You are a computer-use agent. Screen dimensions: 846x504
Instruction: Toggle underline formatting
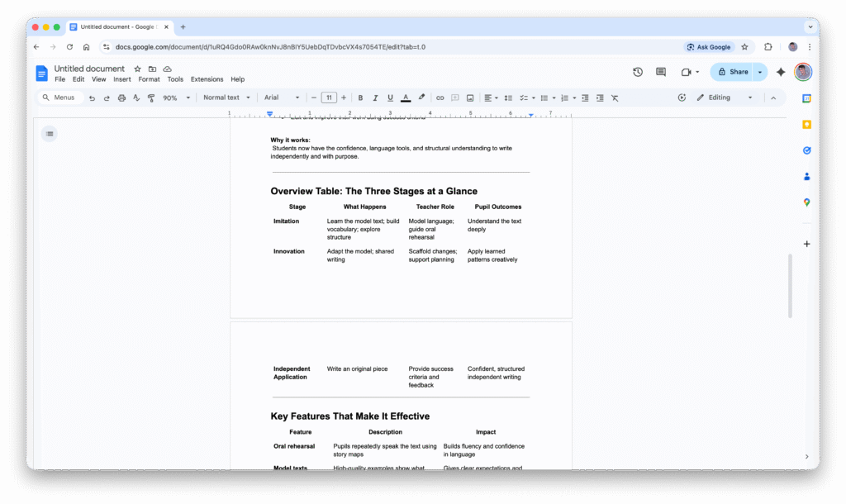[390, 97]
